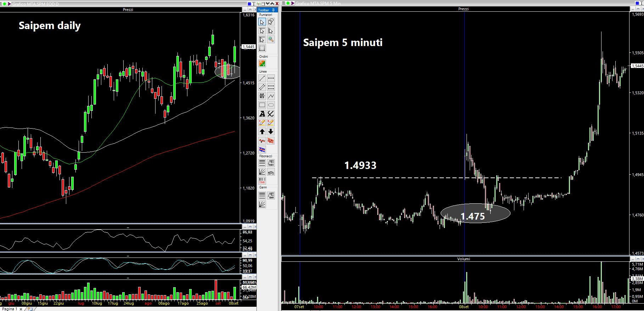Open the Pagina 1 tab
The image size is (644, 311).
click(x=10, y=309)
